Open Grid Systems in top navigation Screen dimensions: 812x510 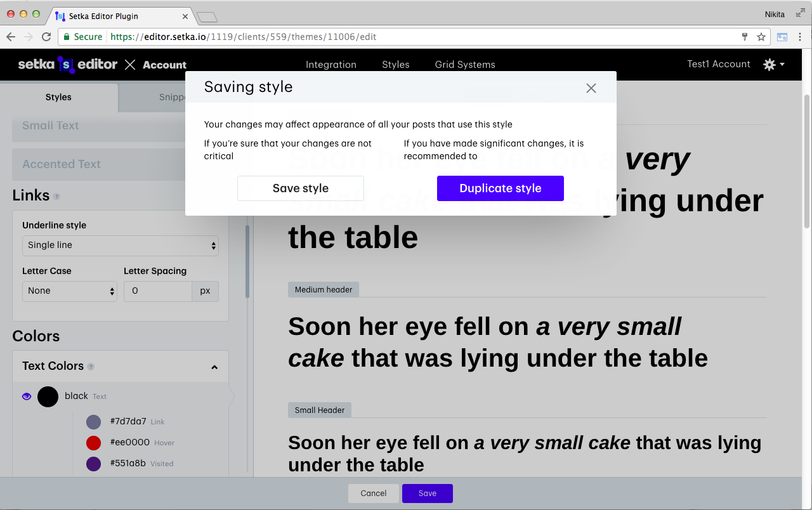(x=465, y=65)
